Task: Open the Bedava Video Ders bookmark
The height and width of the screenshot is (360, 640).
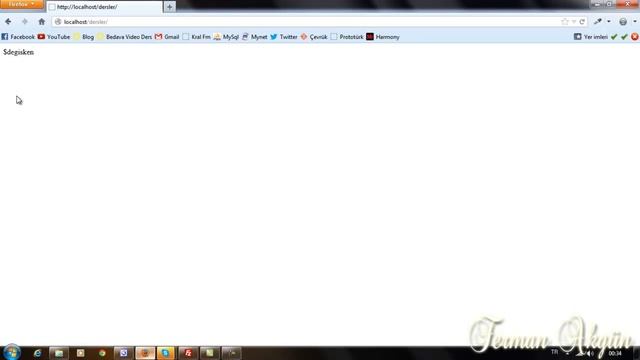Action: click(x=124, y=37)
